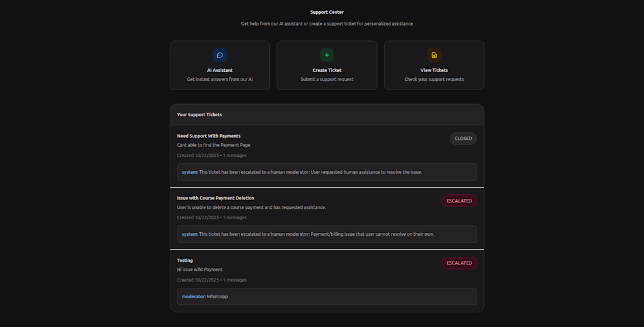Click the "Support Center" page heading
Screen dimensions: 644x327
click(327, 12)
